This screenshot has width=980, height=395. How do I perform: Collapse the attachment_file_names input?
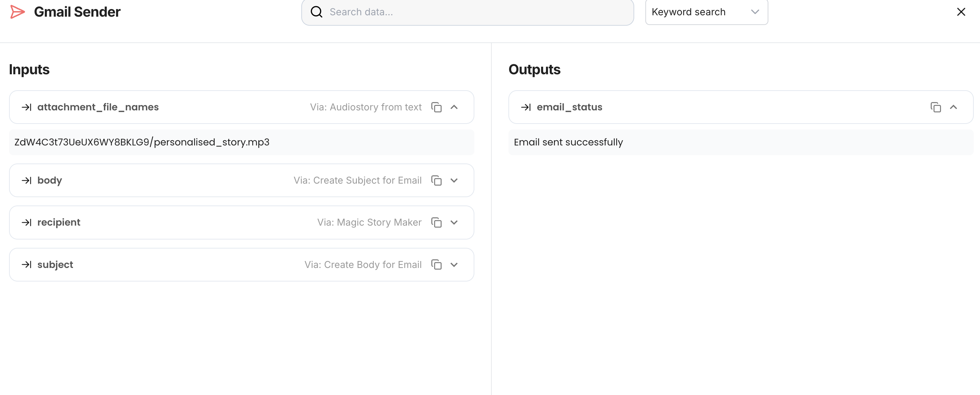pos(454,107)
